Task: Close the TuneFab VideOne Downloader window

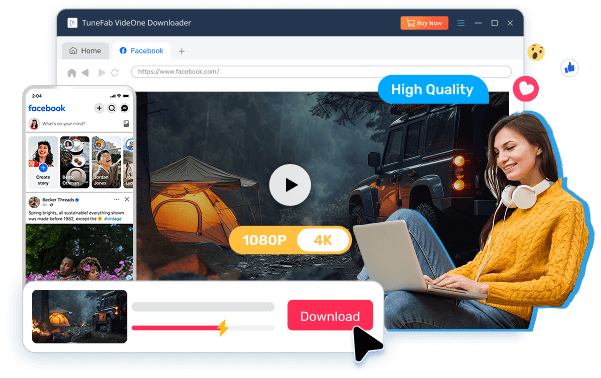Action: click(510, 23)
